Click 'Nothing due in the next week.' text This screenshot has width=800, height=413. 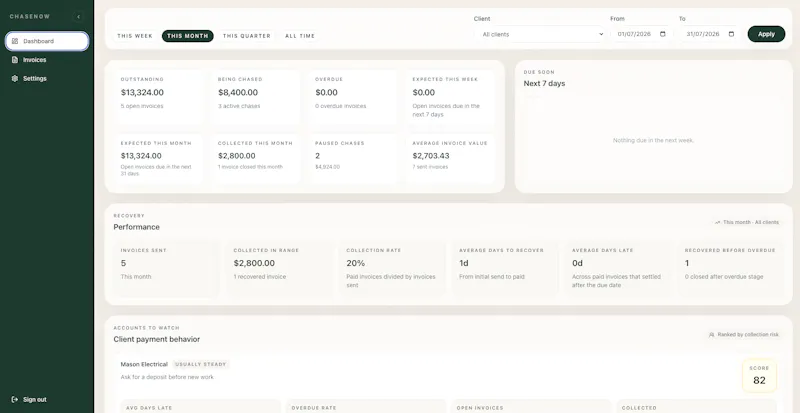point(653,140)
